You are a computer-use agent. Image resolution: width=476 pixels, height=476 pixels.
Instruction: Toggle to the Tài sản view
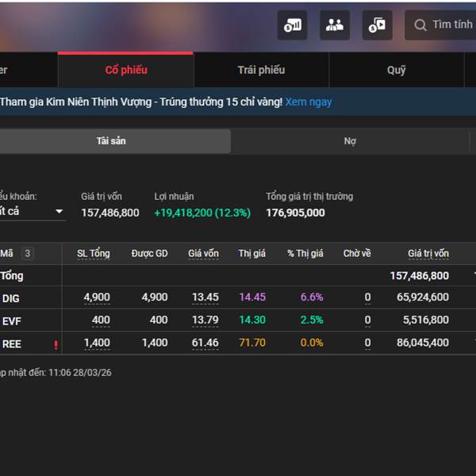[x=111, y=141]
